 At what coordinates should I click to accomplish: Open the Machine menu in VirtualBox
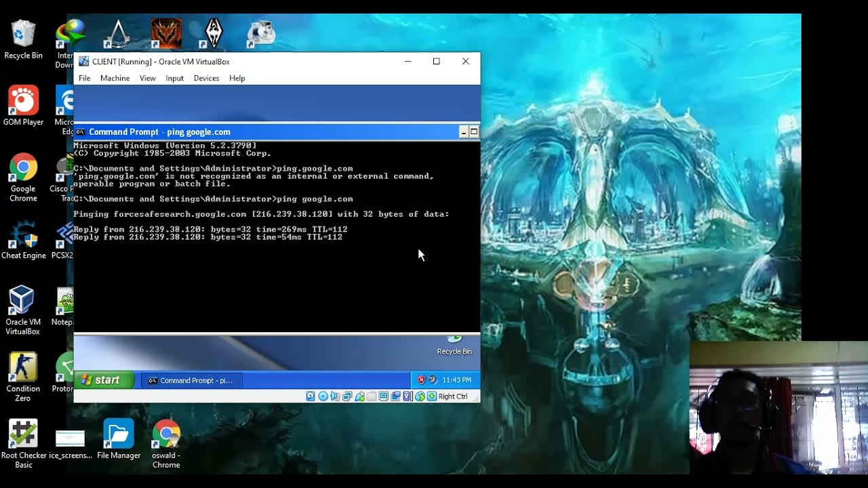(115, 78)
